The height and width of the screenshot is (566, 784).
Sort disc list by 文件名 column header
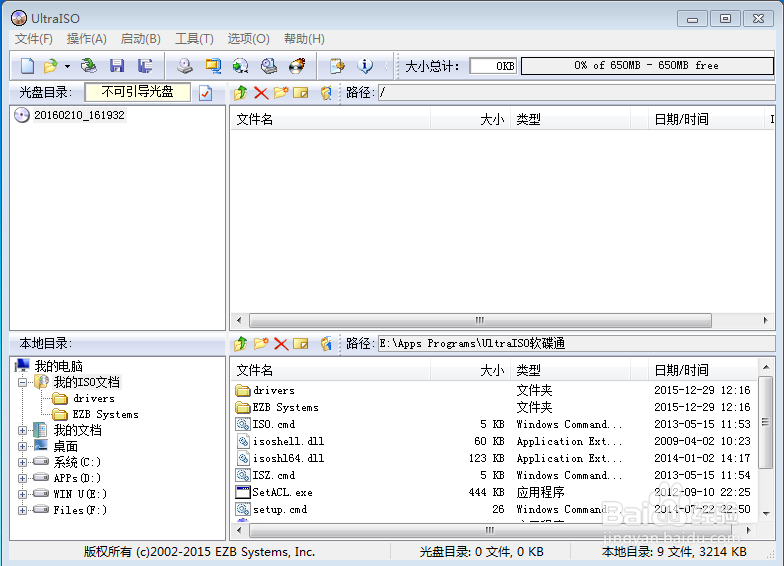(x=330, y=119)
